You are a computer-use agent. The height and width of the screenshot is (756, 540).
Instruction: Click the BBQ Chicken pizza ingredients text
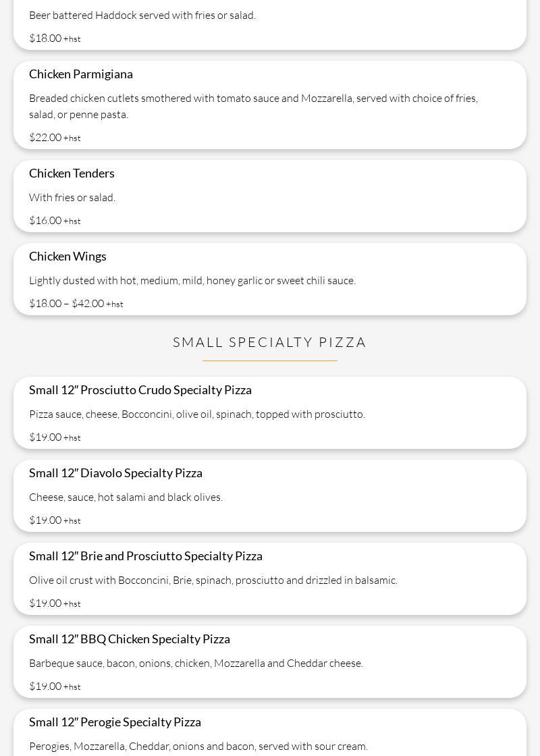click(x=196, y=663)
